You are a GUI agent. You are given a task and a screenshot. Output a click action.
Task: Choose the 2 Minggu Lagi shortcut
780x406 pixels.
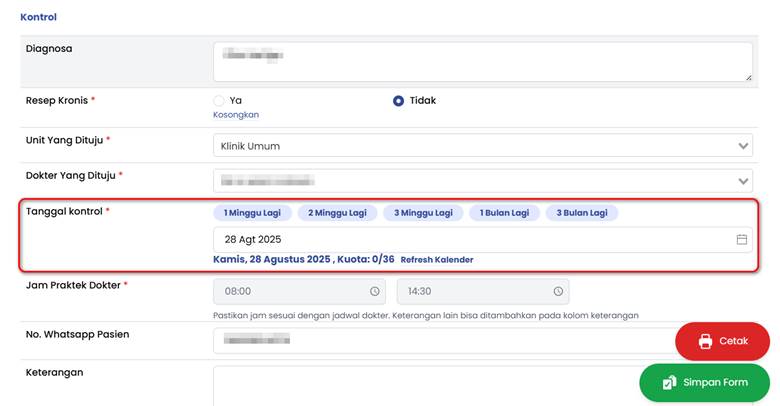pos(337,213)
